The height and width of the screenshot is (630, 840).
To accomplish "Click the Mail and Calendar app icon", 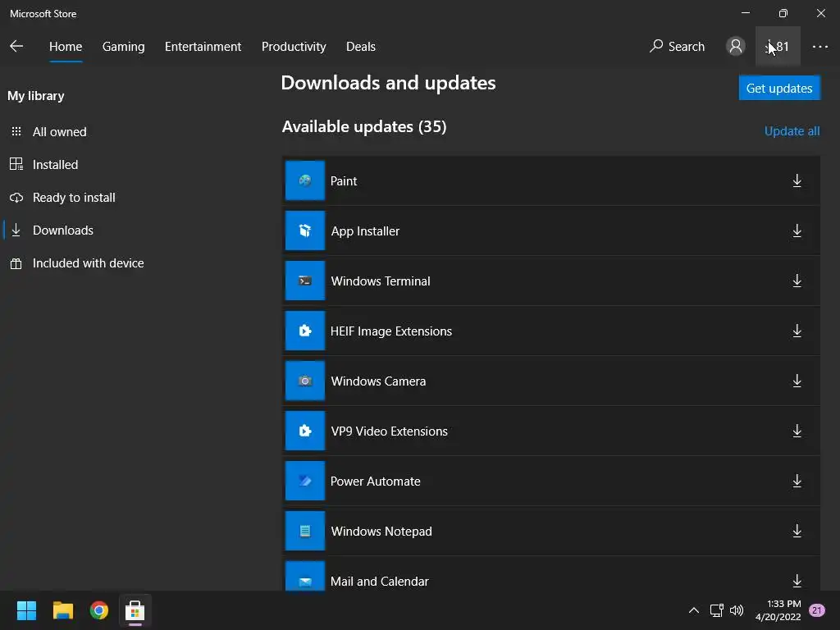I will pyautogui.click(x=305, y=577).
